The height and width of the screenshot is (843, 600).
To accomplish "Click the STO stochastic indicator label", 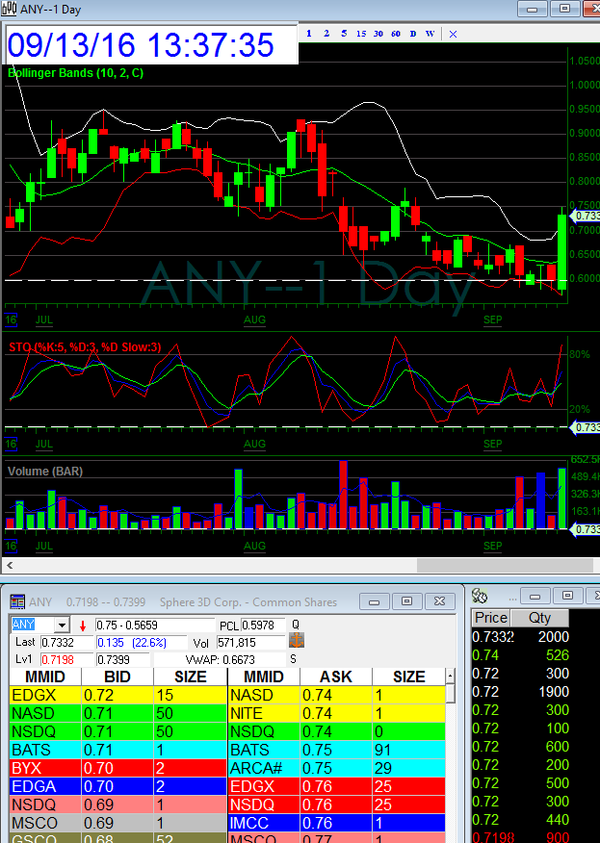I will point(83,346).
